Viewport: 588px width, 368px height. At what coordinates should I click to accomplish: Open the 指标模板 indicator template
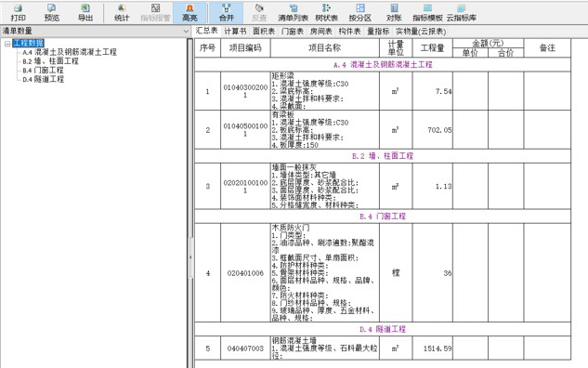click(x=427, y=13)
